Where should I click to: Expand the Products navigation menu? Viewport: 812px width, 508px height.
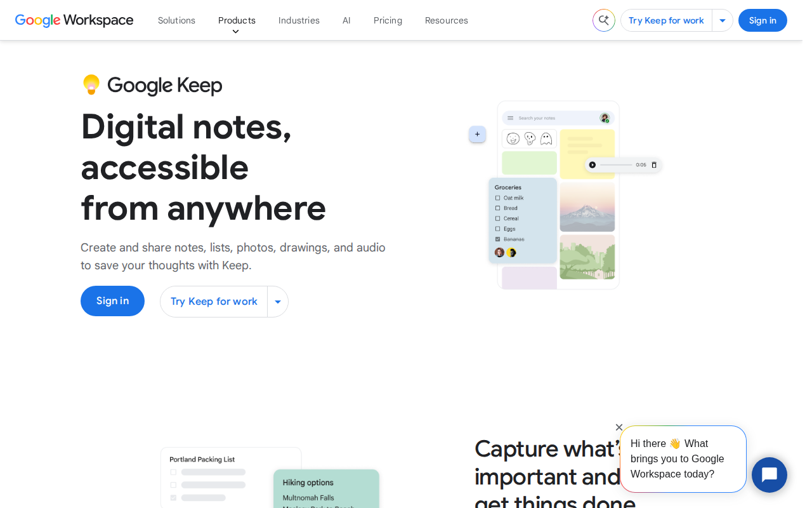[237, 20]
